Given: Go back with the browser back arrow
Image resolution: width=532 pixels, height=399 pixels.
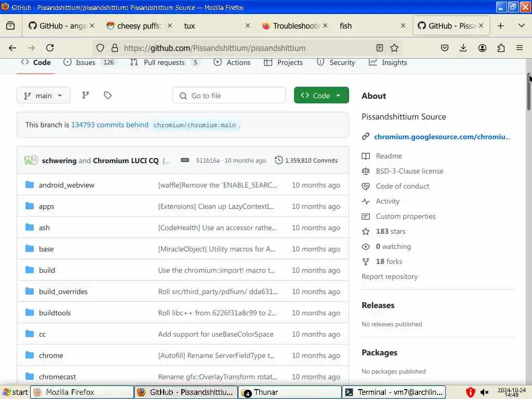Looking at the screenshot, I should [12, 48].
